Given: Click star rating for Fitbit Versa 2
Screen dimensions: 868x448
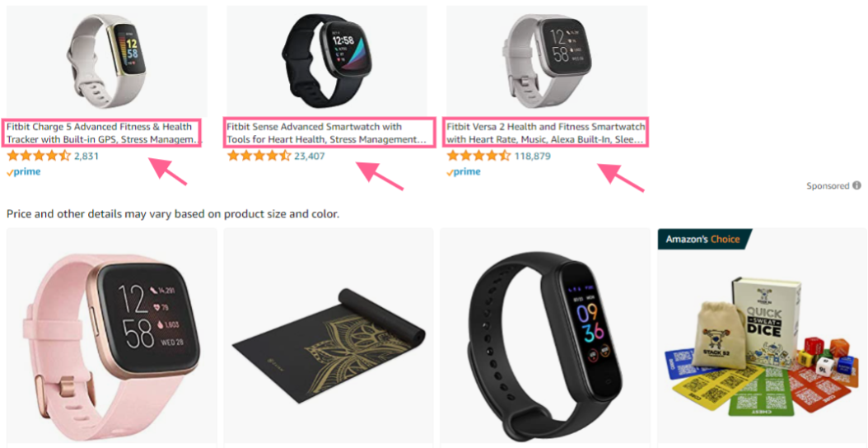Looking at the screenshot, I should click(x=478, y=156).
